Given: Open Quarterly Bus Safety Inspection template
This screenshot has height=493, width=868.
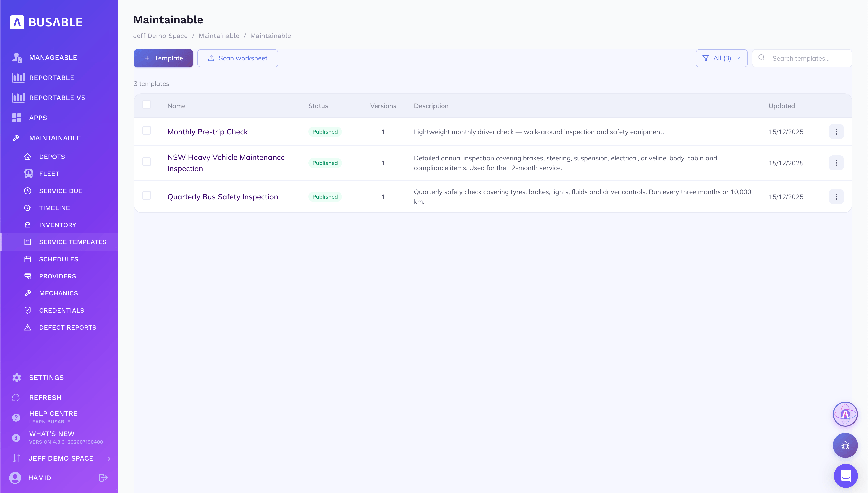Looking at the screenshot, I should pos(223,197).
